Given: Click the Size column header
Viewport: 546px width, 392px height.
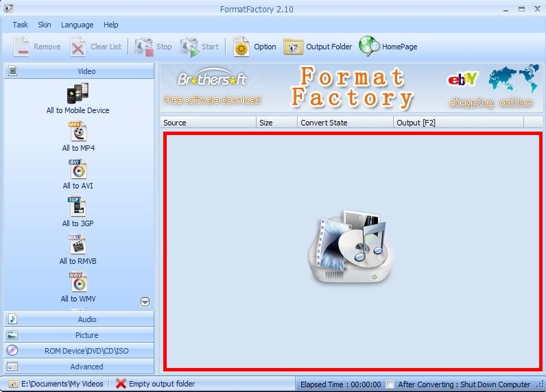Looking at the screenshot, I should (276, 123).
